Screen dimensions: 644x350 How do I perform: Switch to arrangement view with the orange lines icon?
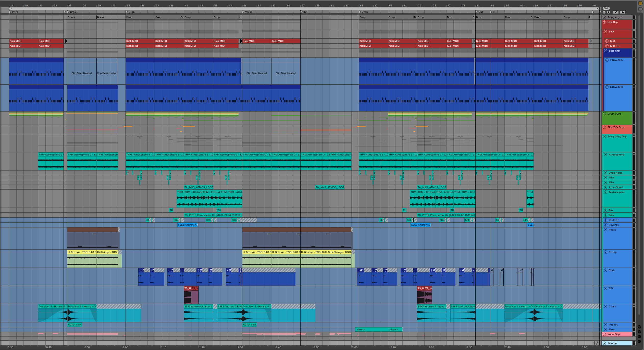(x=640, y=3)
